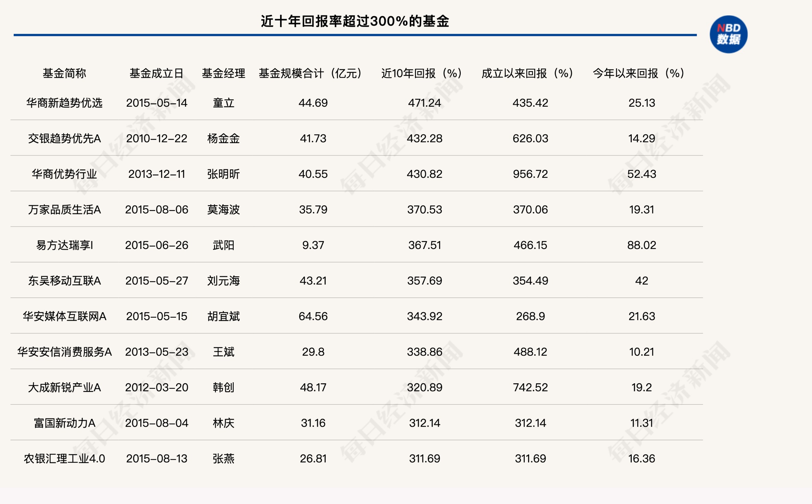Click fund manager 刘元海
Viewport: 812px width, 504px height.
pyautogui.click(x=223, y=281)
